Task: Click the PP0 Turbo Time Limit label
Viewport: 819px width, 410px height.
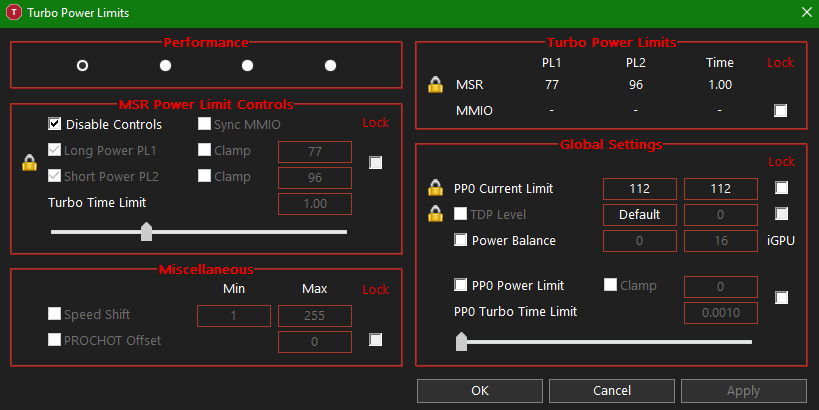Action: click(x=515, y=311)
